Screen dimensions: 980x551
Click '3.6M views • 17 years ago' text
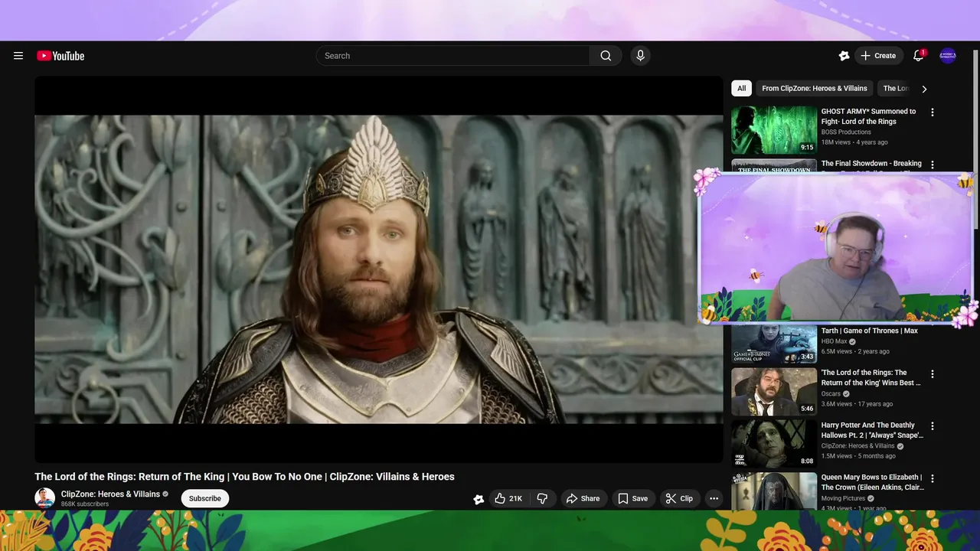(857, 404)
